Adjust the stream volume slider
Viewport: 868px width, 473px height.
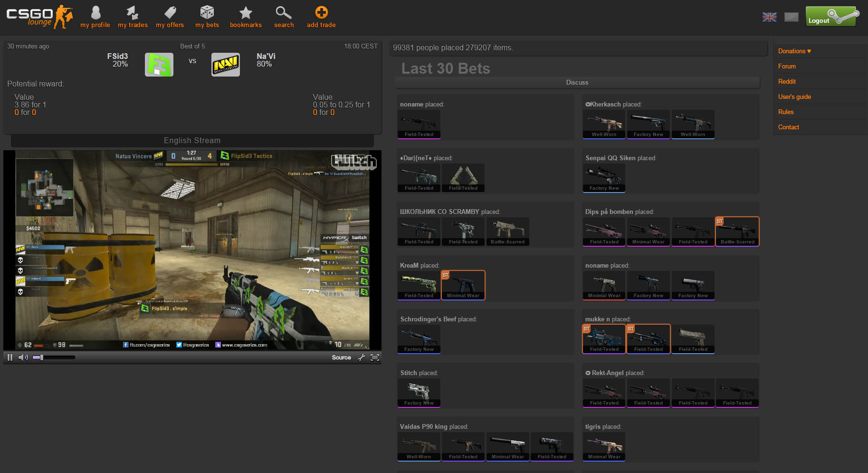coord(54,357)
